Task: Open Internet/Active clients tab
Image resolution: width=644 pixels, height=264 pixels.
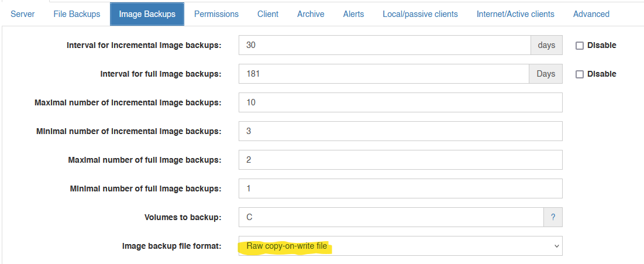Action: click(515, 14)
